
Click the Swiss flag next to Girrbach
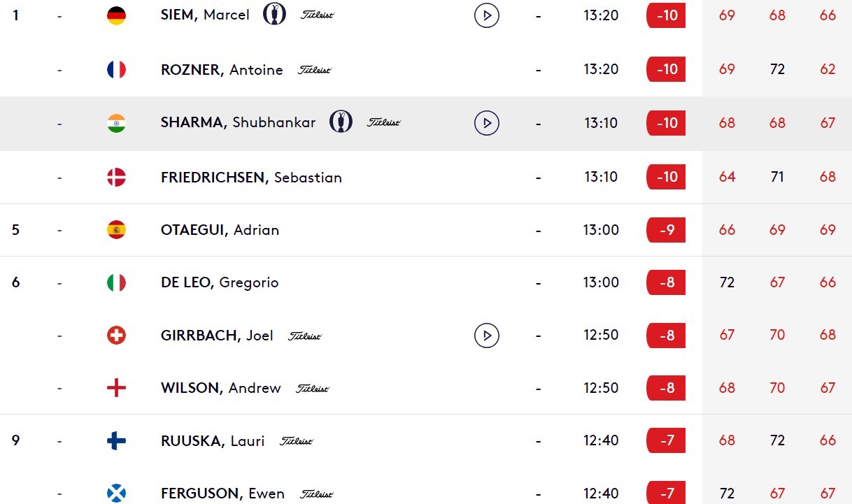pos(116,336)
